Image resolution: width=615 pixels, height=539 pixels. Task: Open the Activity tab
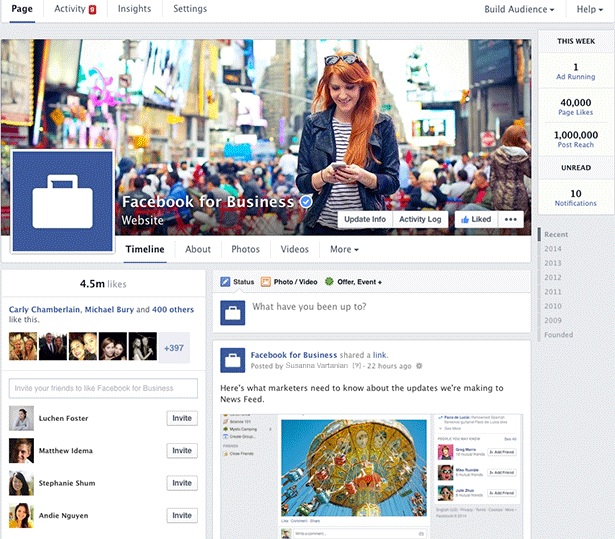tap(70, 9)
